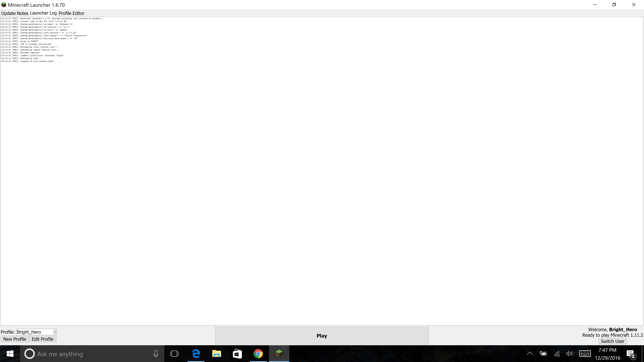This screenshot has height=362, width=644.
Task: Open Task View in taskbar
Action: pyautogui.click(x=174, y=354)
